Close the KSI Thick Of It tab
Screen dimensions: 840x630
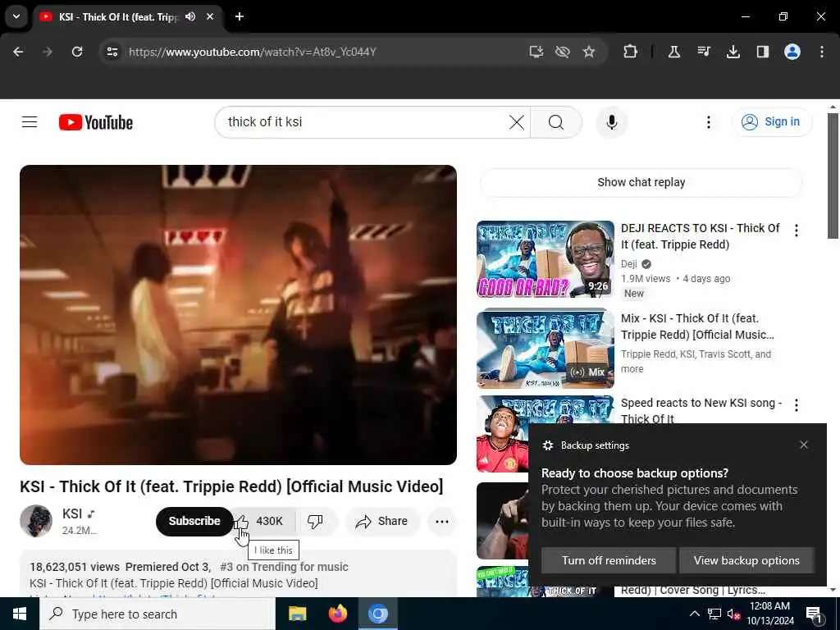(x=210, y=16)
